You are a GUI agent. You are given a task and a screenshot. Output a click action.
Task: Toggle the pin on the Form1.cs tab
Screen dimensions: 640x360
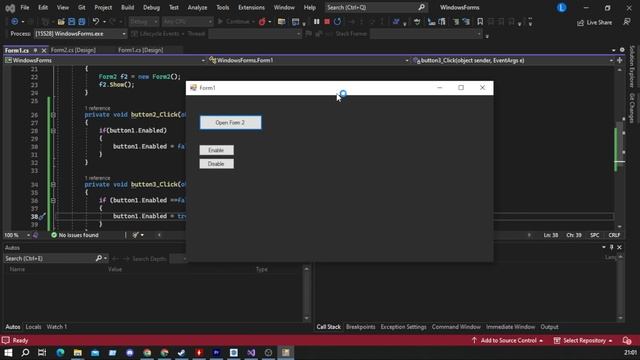(x=36, y=50)
